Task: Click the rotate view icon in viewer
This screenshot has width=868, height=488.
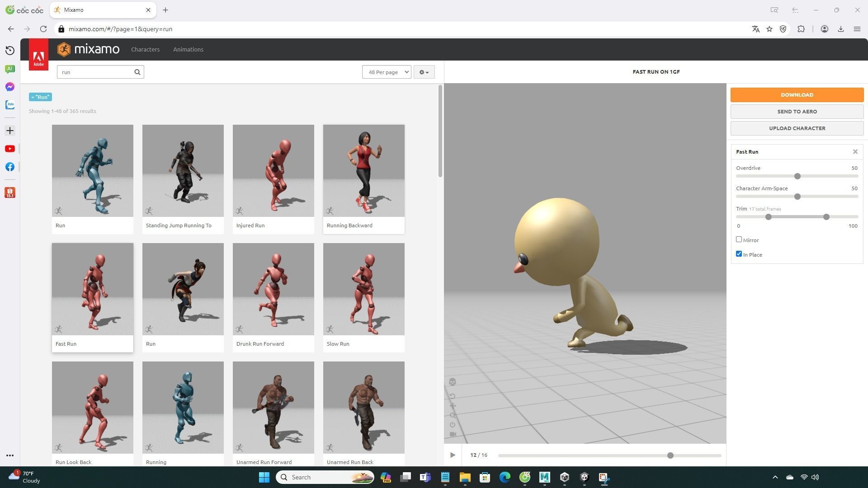Action: (x=453, y=396)
